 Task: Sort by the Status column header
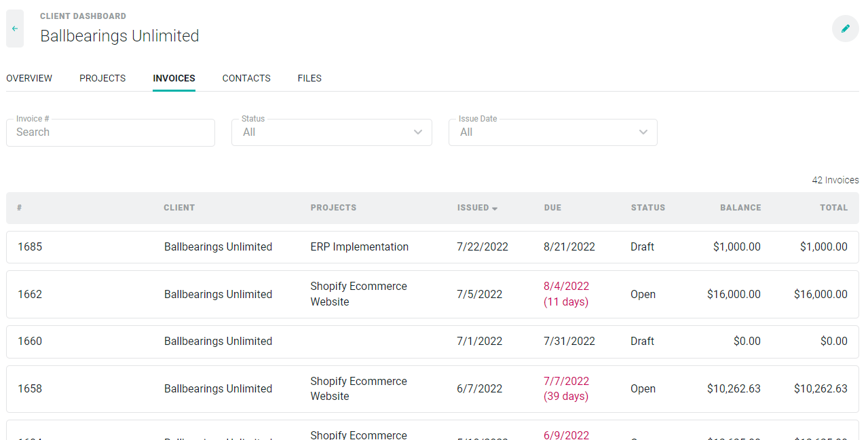tap(647, 208)
